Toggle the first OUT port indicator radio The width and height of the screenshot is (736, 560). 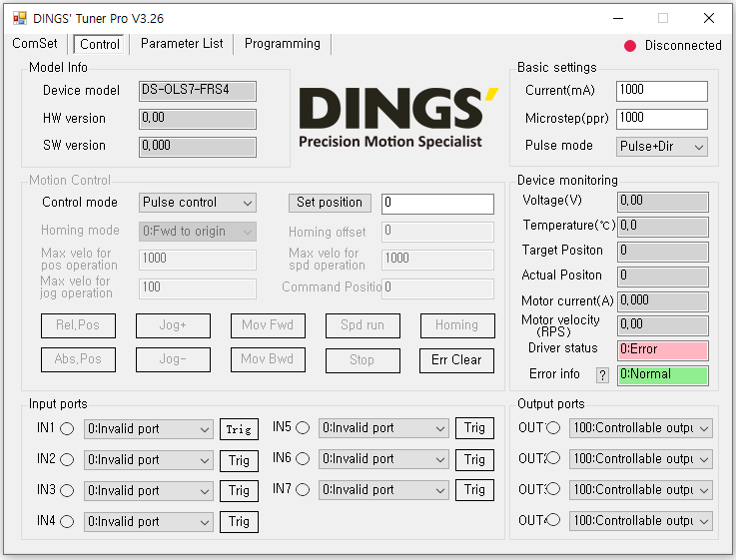pos(553,428)
